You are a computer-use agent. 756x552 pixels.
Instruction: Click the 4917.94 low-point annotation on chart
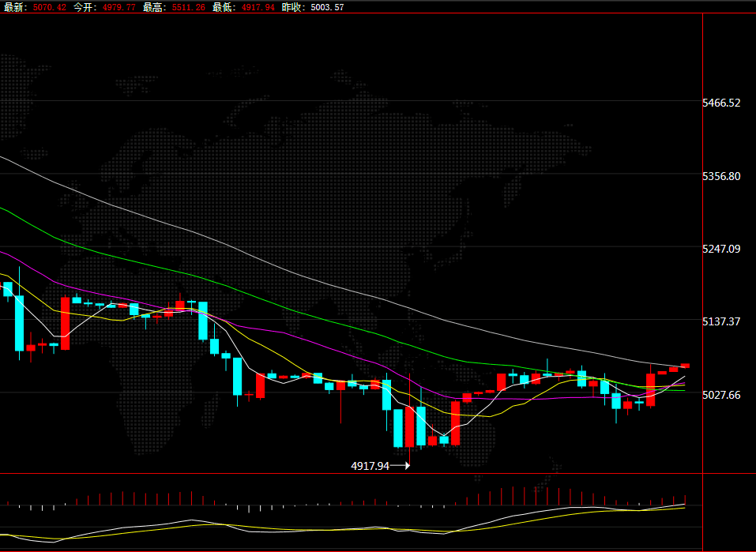coord(370,466)
